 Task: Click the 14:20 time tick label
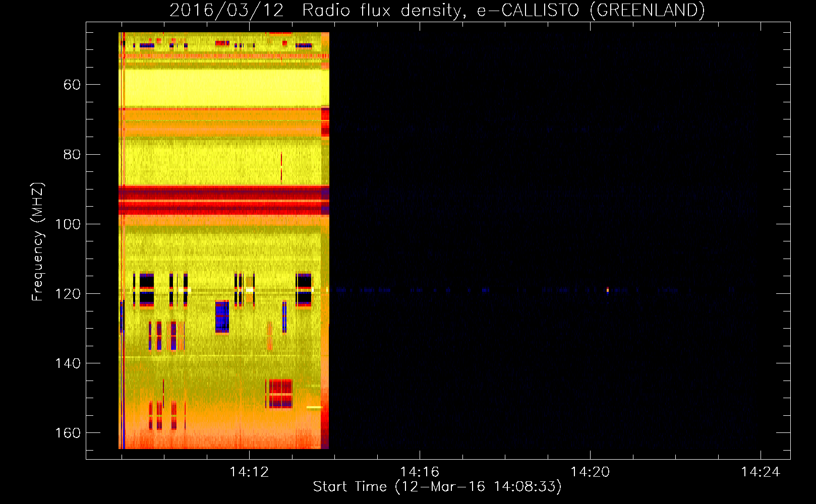(x=590, y=472)
